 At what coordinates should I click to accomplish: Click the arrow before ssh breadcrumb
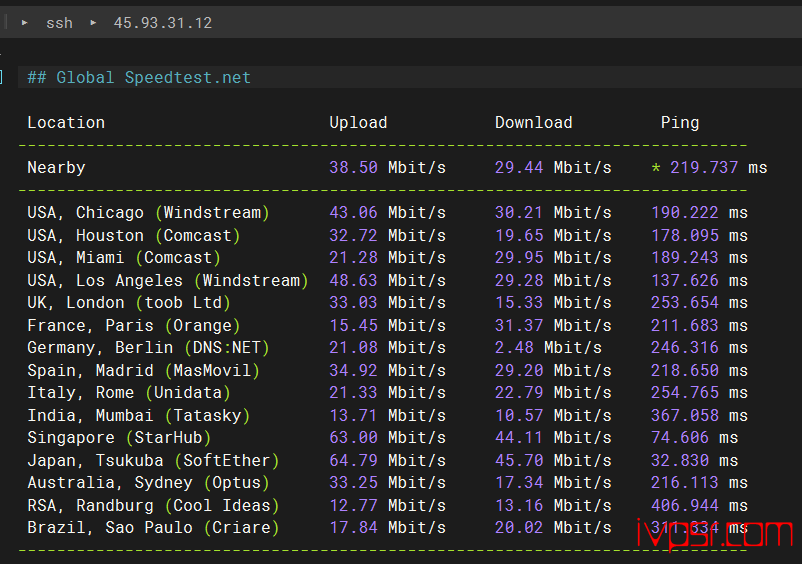tap(24, 22)
